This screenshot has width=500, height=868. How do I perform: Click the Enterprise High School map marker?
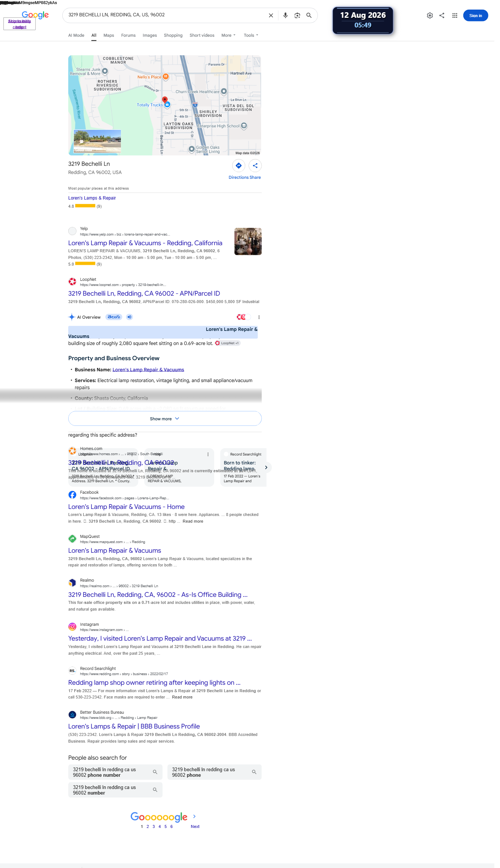tap(244, 126)
